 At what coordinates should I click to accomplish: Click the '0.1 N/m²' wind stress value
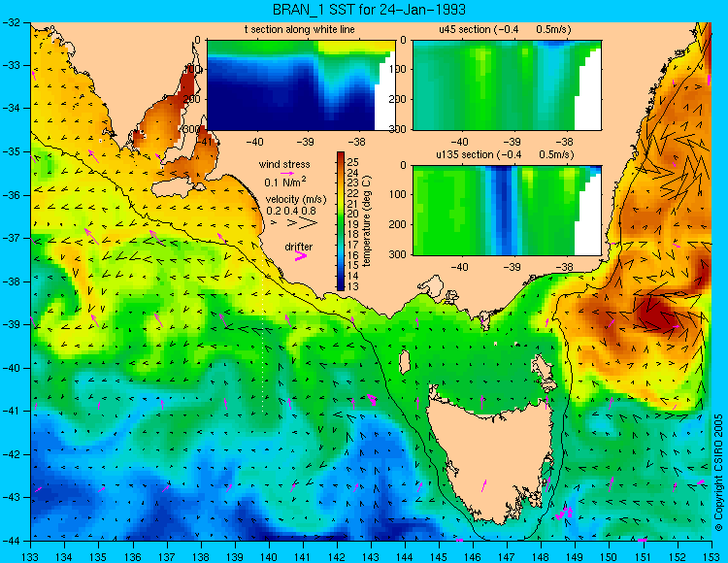[x=285, y=182]
